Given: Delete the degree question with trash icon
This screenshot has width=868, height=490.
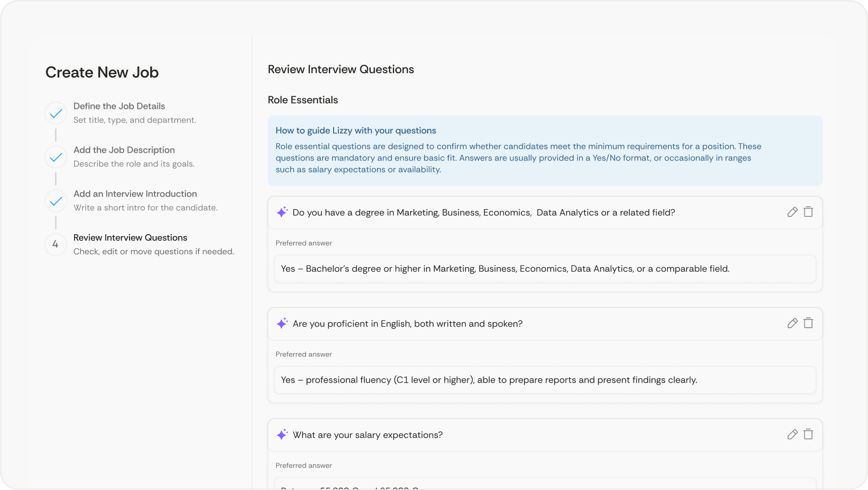Looking at the screenshot, I should pyautogui.click(x=808, y=212).
